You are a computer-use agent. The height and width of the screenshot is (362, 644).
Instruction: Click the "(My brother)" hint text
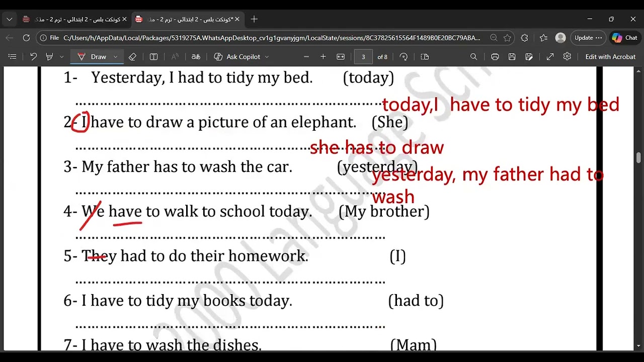(x=384, y=212)
